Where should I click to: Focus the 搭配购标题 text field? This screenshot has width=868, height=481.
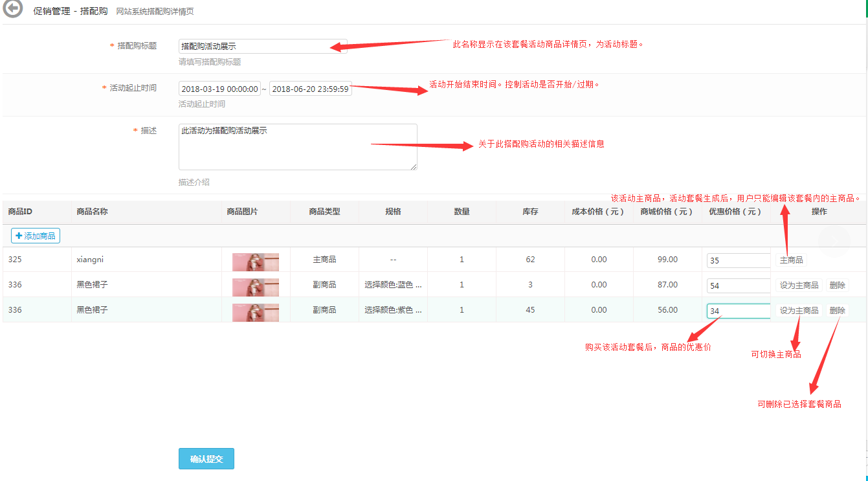tap(262, 47)
